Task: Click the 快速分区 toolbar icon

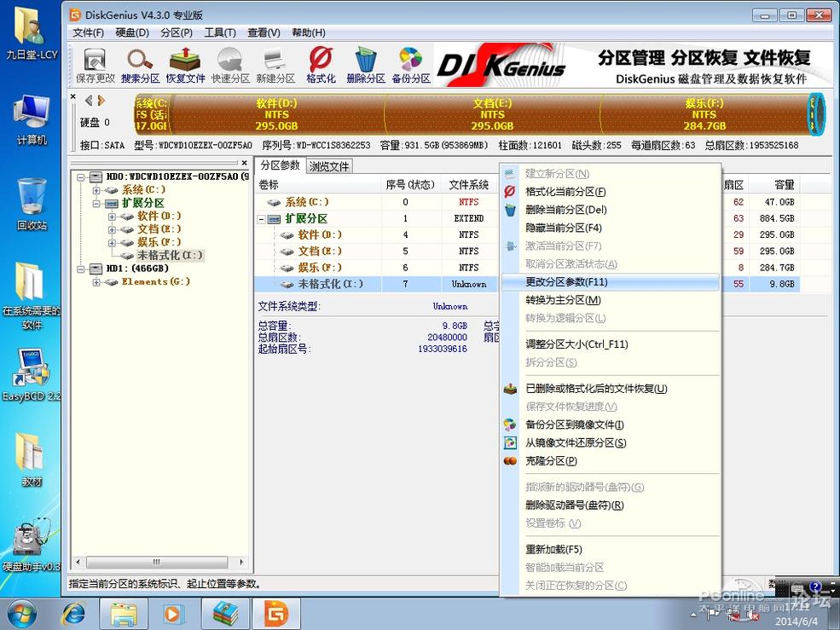Action: (x=230, y=66)
